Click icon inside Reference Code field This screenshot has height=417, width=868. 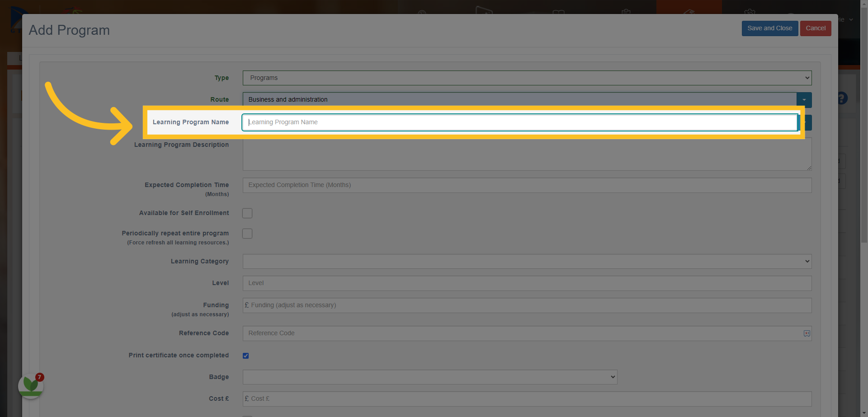807,333
